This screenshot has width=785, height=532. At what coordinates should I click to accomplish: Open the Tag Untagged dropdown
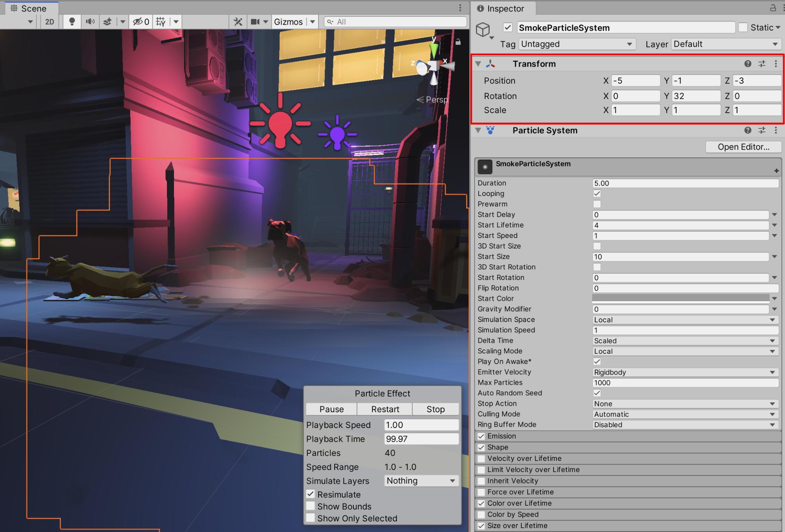576,44
